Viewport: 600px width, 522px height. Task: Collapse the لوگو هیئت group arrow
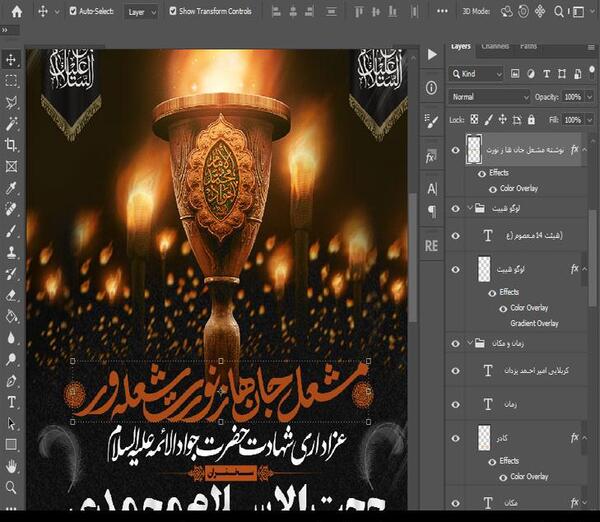coord(470,208)
